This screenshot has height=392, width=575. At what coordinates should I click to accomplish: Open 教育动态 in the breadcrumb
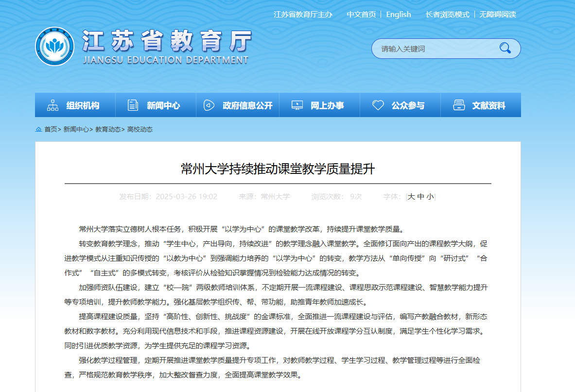pos(108,130)
